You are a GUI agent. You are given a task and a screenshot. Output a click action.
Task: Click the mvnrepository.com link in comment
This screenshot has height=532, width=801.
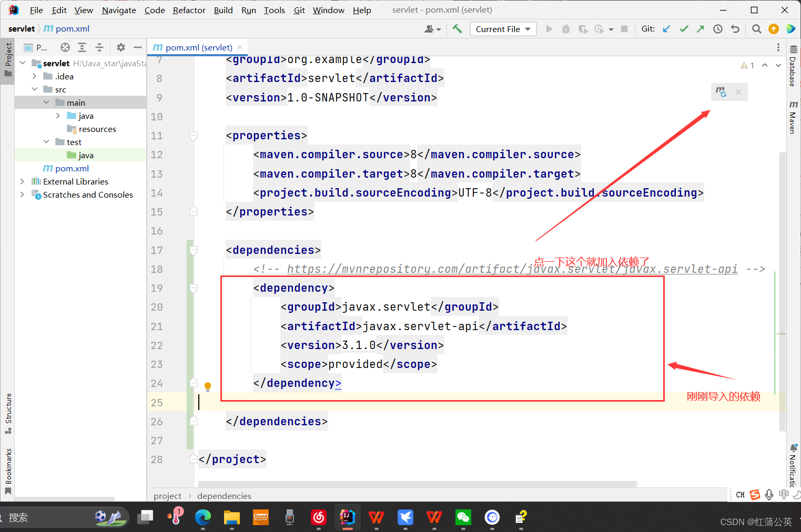512,269
